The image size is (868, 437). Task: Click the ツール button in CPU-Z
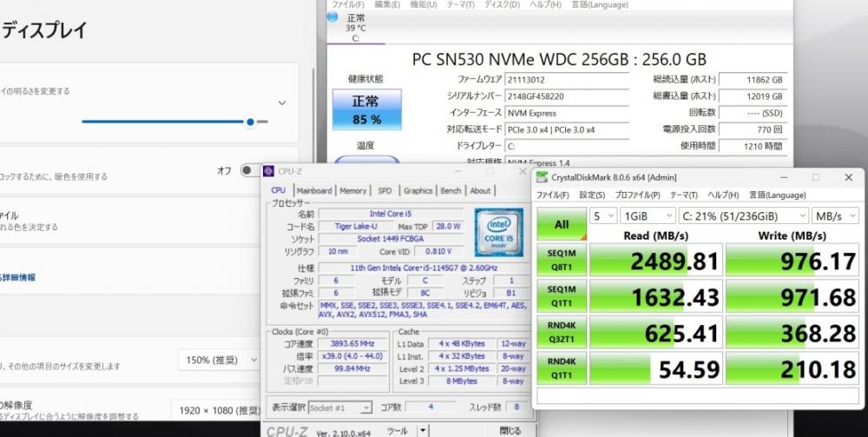pos(398,430)
